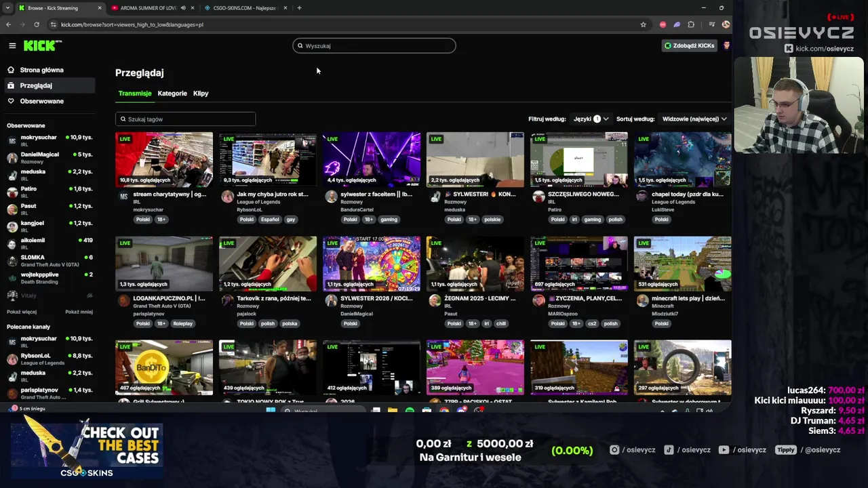868x488 pixels.
Task: Open mokrysuchar avatar under Obserwowane
Action: pyautogui.click(x=12, y=140)
